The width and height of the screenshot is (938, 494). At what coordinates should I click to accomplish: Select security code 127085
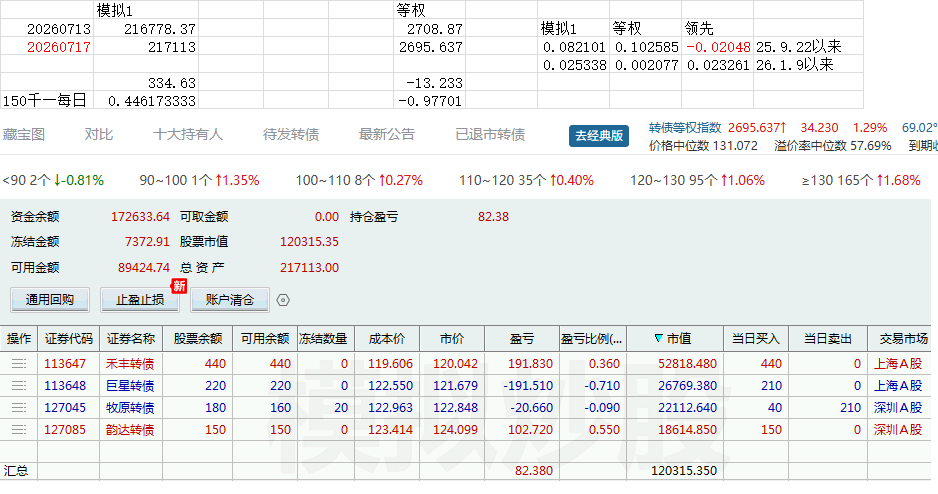tap(65, 429)
